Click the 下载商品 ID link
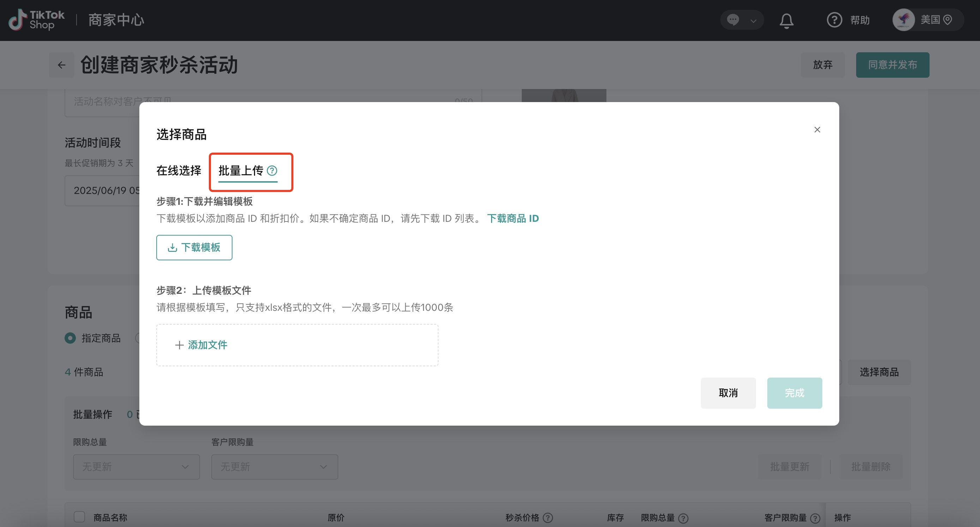 (513, 219)
